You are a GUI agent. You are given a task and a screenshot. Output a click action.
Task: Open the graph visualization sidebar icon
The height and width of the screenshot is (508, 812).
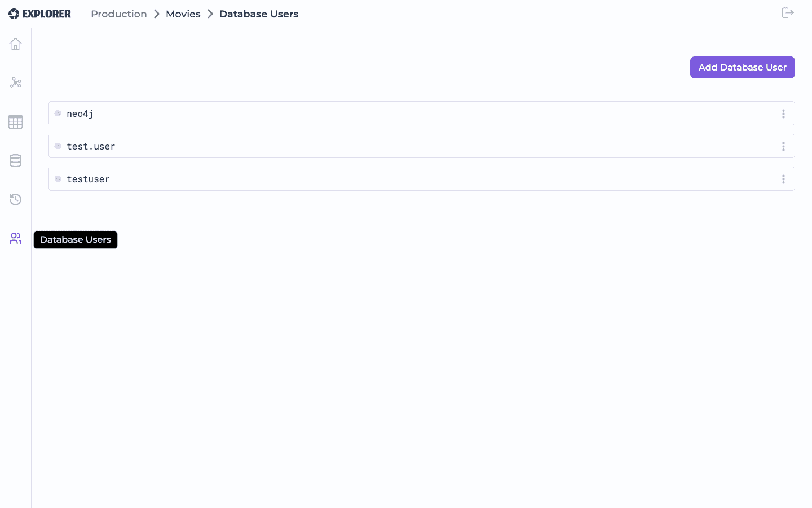tap(15, 83)
